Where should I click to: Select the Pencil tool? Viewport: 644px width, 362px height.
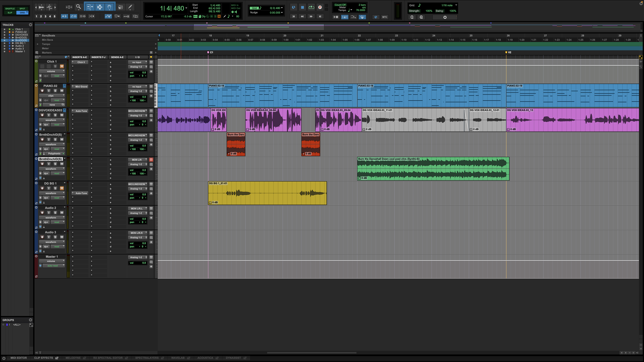(130, 7)
